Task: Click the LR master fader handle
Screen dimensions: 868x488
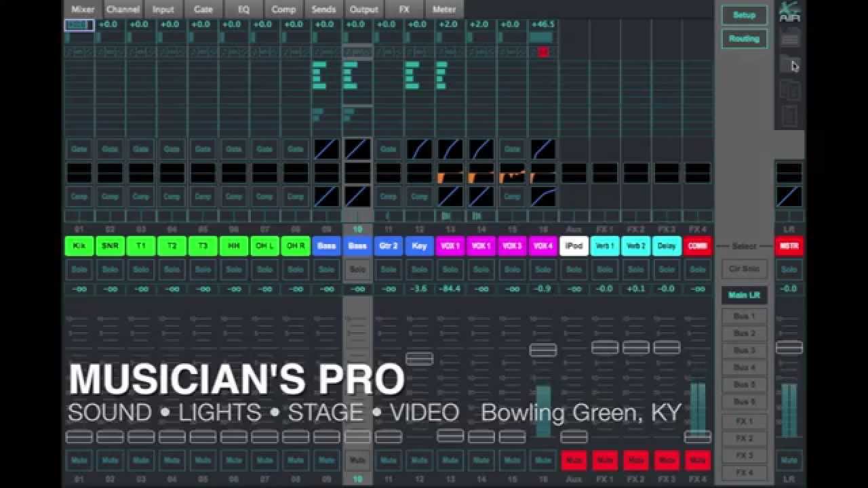Action: point(789,348)
